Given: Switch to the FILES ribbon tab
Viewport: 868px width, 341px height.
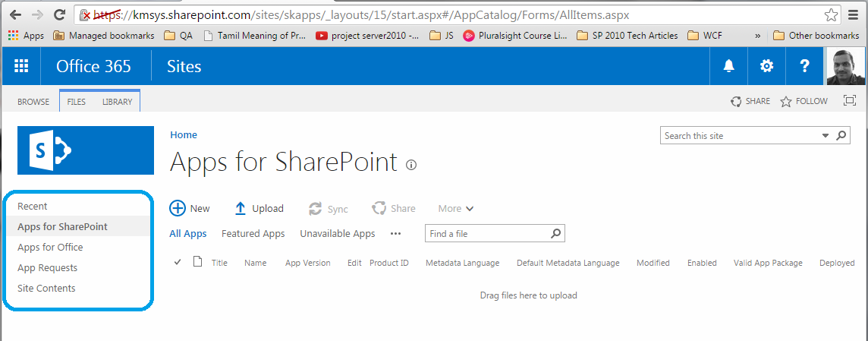Looking at the screenshot, I should tap(77, 102).
